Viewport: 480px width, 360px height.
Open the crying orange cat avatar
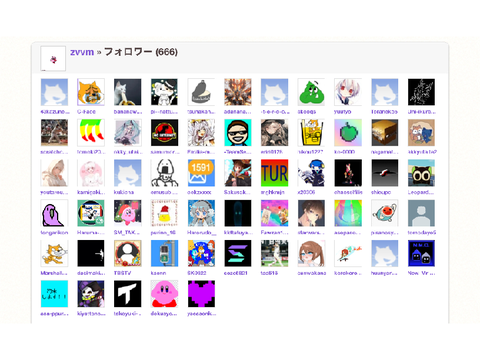click(x=91, y=92)
